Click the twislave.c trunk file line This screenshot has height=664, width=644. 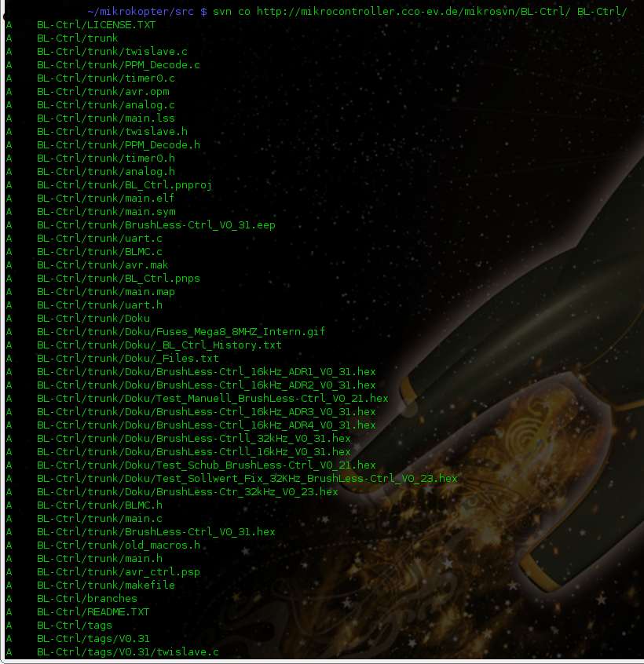pos(112,52)
